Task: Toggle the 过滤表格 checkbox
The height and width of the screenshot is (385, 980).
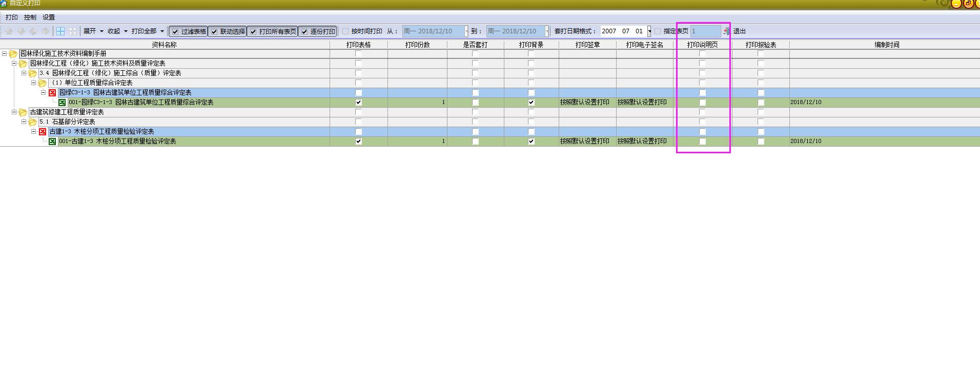Action: pyautogui.click(x=175, y=32)
